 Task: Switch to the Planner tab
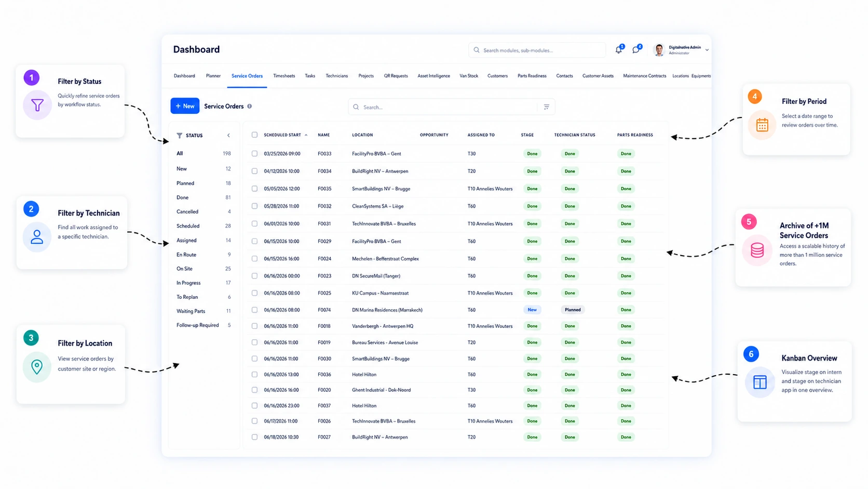click(213, 76)
